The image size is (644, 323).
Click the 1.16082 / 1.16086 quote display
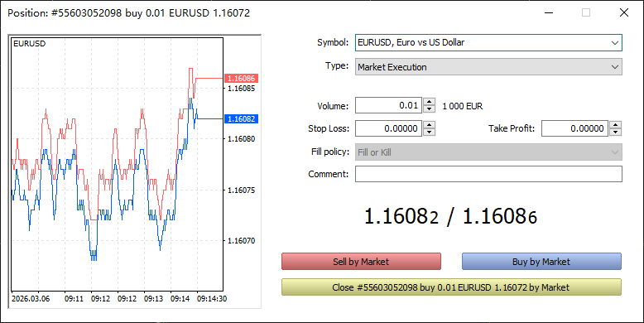point(450,216)
